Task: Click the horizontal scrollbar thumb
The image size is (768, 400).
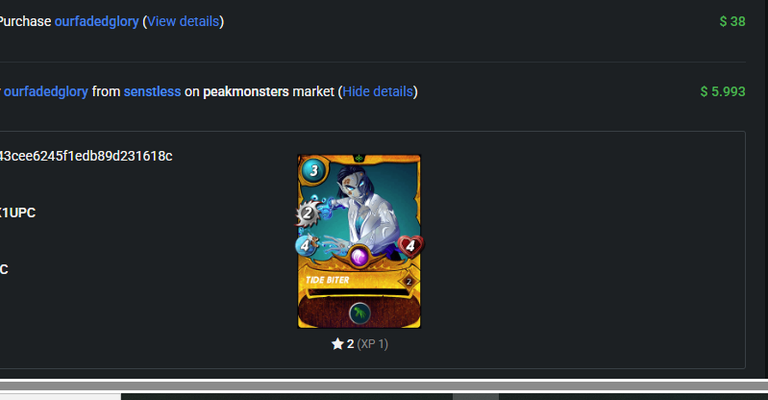Action: (476, 397)
